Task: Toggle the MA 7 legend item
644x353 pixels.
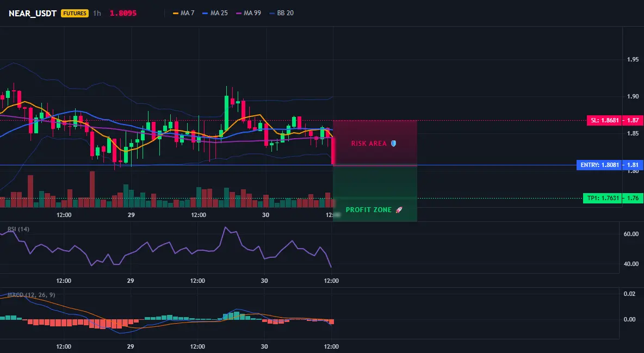Action: coord(184,13)
